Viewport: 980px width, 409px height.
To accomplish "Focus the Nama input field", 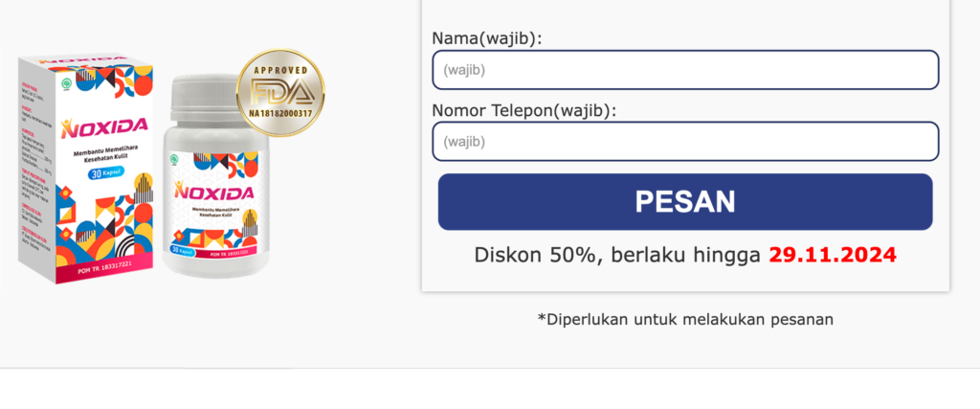I will click(684, 70).
